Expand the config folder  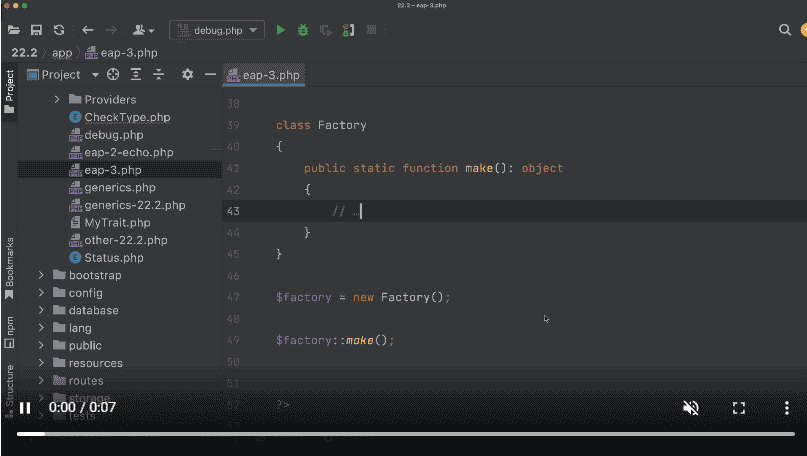pyautogui.click(x=41, y=293)
